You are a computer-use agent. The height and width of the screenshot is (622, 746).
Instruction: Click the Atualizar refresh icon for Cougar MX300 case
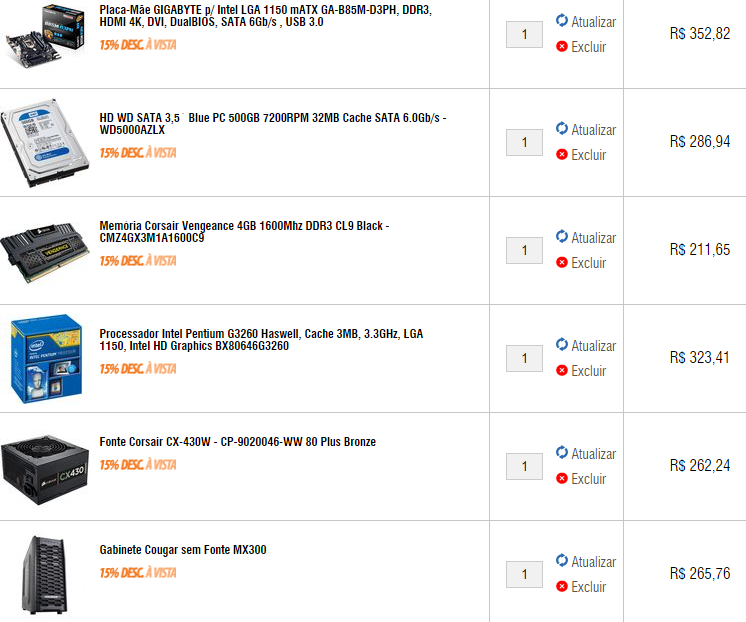point(562,561)
